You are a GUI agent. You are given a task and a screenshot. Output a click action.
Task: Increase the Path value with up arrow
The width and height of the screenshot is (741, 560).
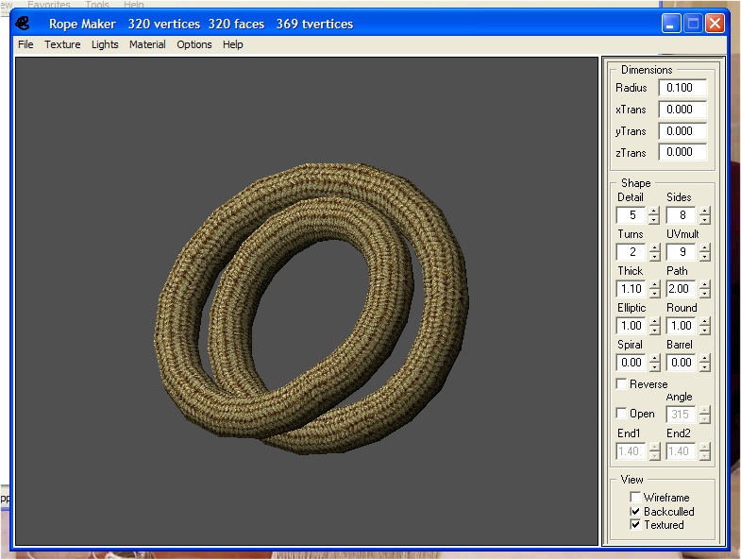point(704,285)
